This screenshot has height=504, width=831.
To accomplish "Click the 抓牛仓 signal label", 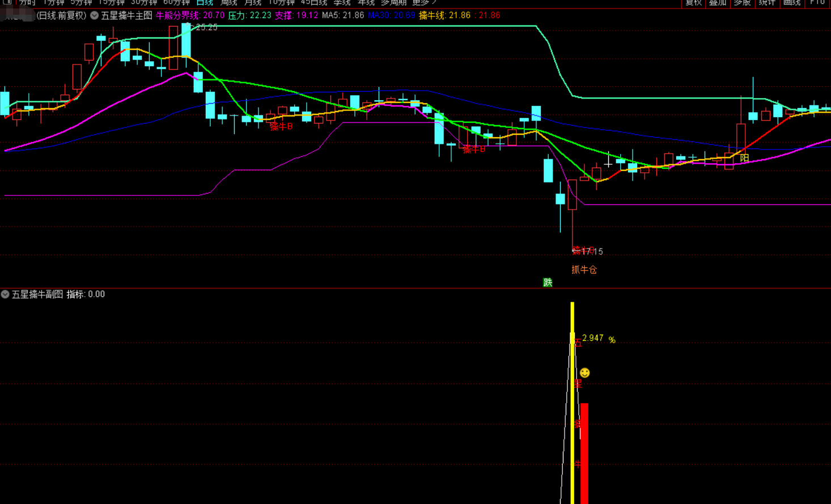I will [x=584, y=270].
